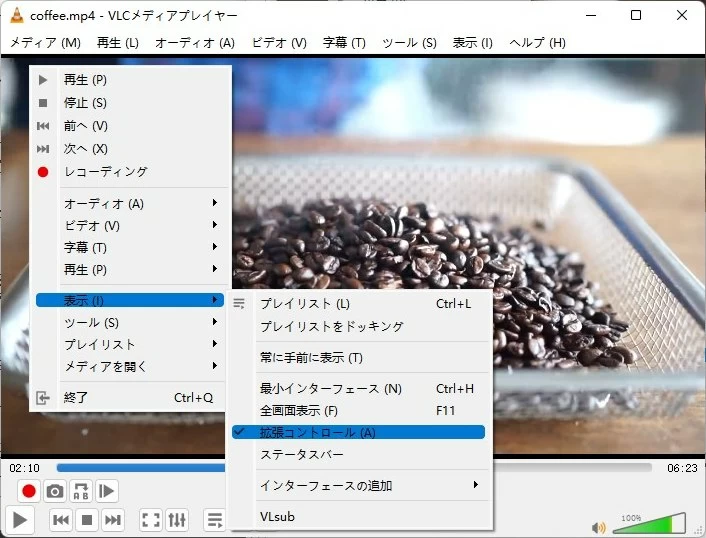The height and width of the screenshot is (538, 706).
Task: Expand インターフェースの追加 submenu
Action: pyautogui.click(x=360, y=486)
